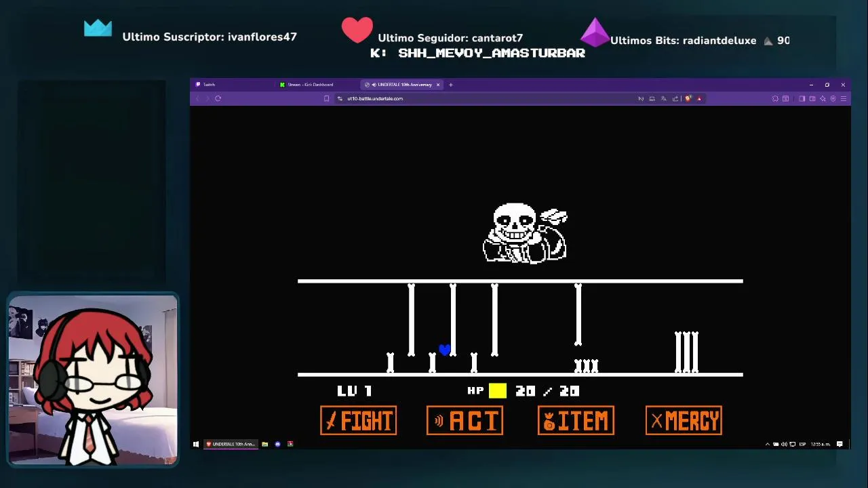Click the ESP language indicator in tray

(x=802, y=444)
